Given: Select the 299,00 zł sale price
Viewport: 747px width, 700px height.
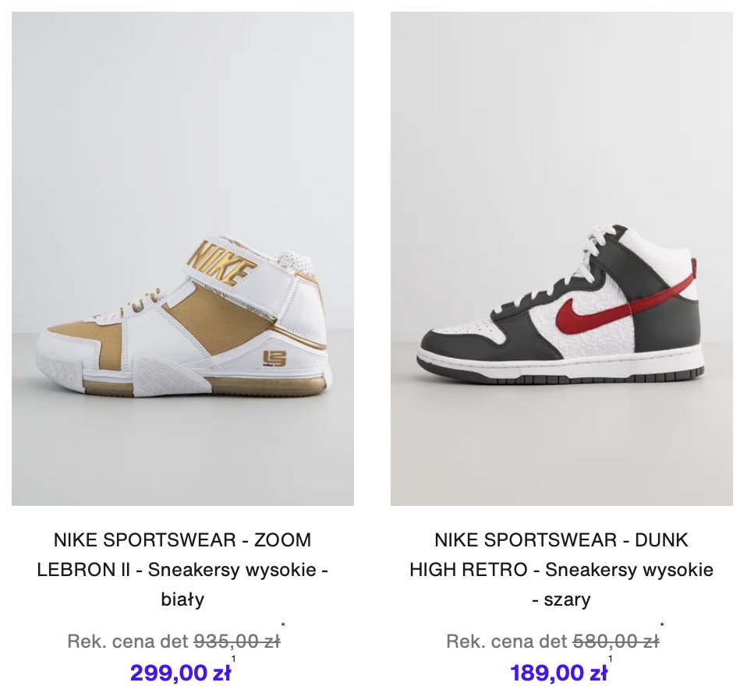Looking at the screenshot, I should [x=181, y=673].
